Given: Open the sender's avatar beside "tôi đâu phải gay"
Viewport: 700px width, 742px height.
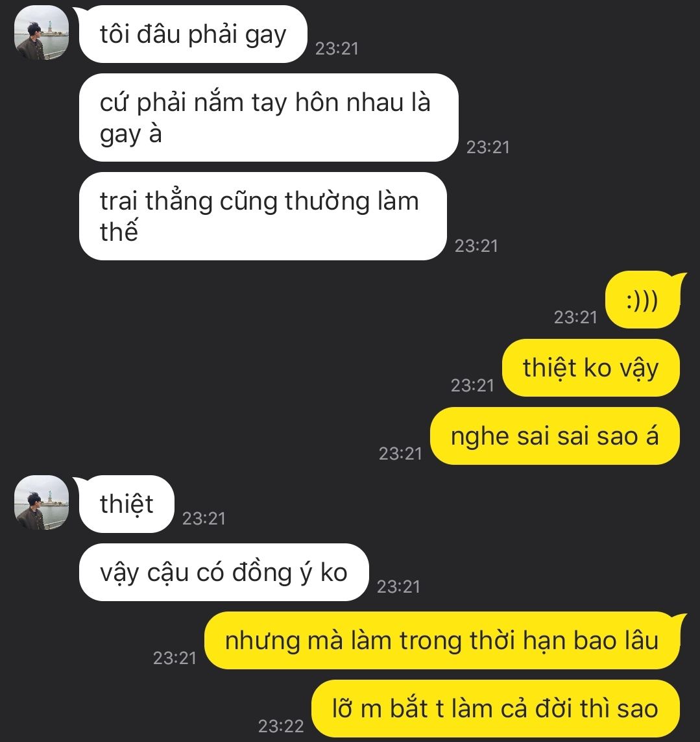Looking at the screenshot, I should click(42, 33).
